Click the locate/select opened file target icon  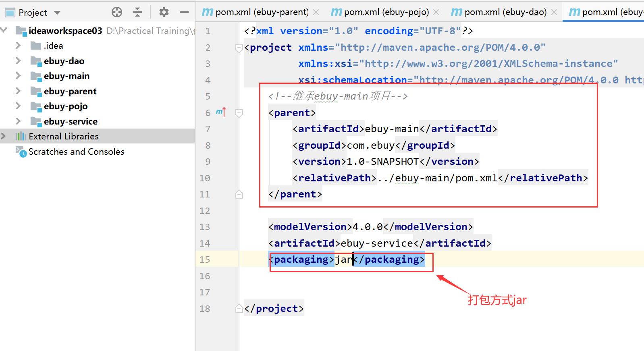pyautogui.click(x=117, y=12)
